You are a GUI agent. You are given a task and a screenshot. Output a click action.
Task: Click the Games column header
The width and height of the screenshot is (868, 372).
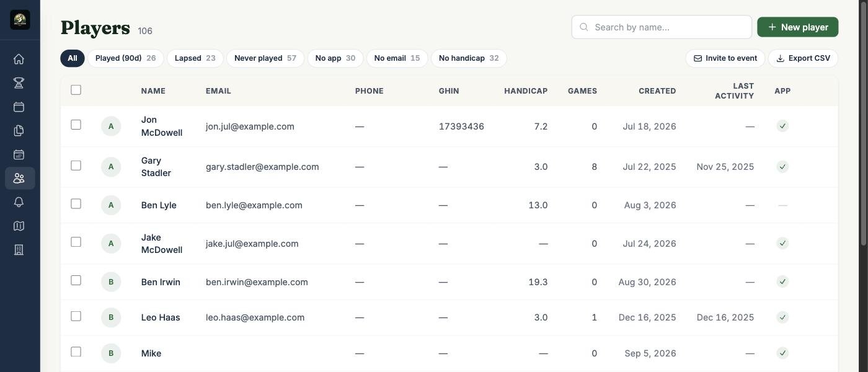pos(582,91)
